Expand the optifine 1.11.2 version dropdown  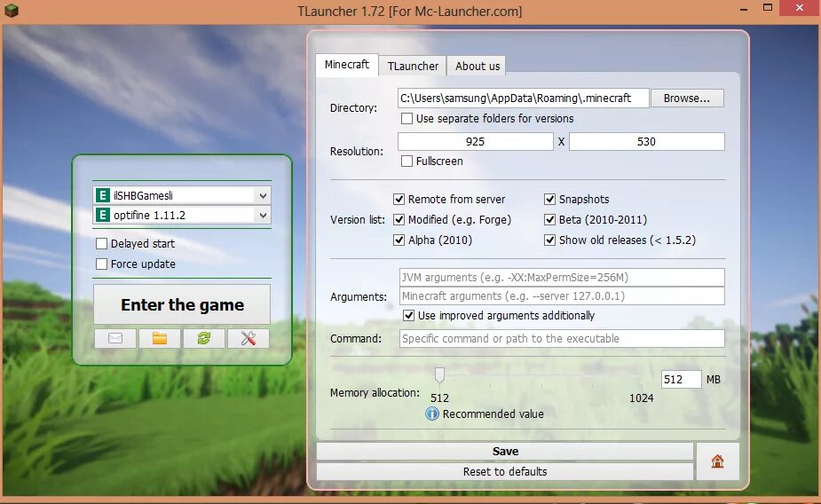263,215
